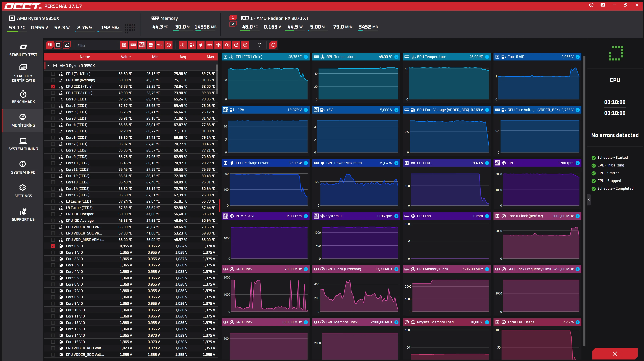Sort table by the Max column header
Viewport: 644px width, 361px height.
pos(210,57)
